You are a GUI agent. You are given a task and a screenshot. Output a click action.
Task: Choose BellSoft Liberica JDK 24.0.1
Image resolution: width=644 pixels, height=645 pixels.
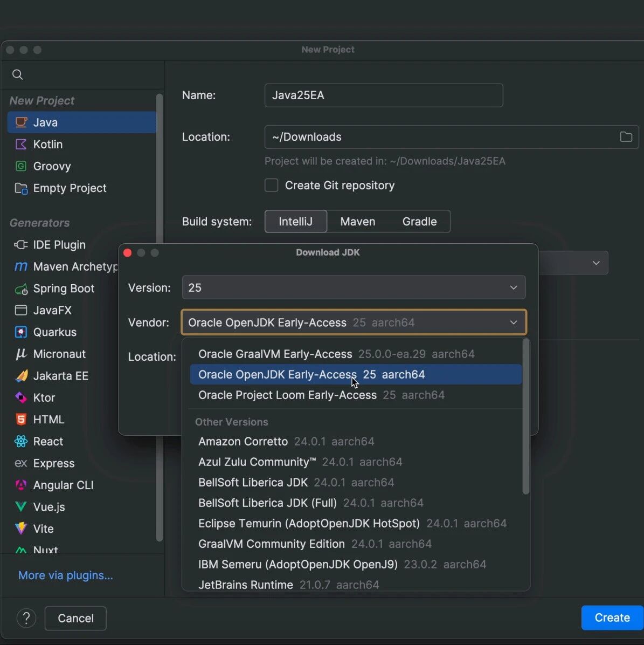[356, 482]
